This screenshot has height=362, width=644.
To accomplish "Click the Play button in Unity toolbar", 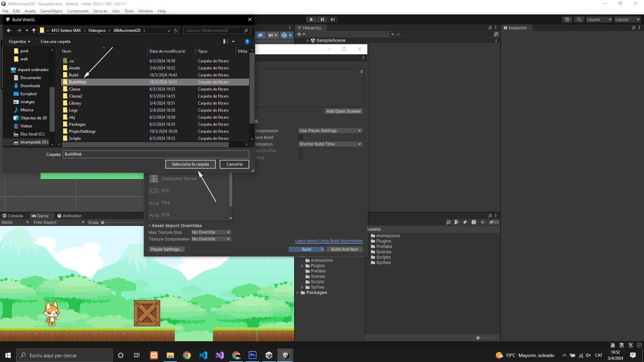I will pos(311,19).
